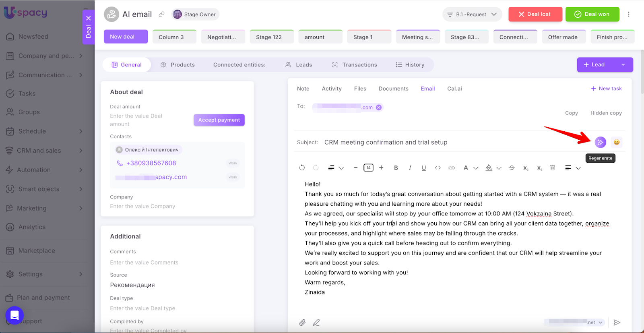Mark the deal as Deal won
This screenshot has height=333, width=644.
pos(592,14)
